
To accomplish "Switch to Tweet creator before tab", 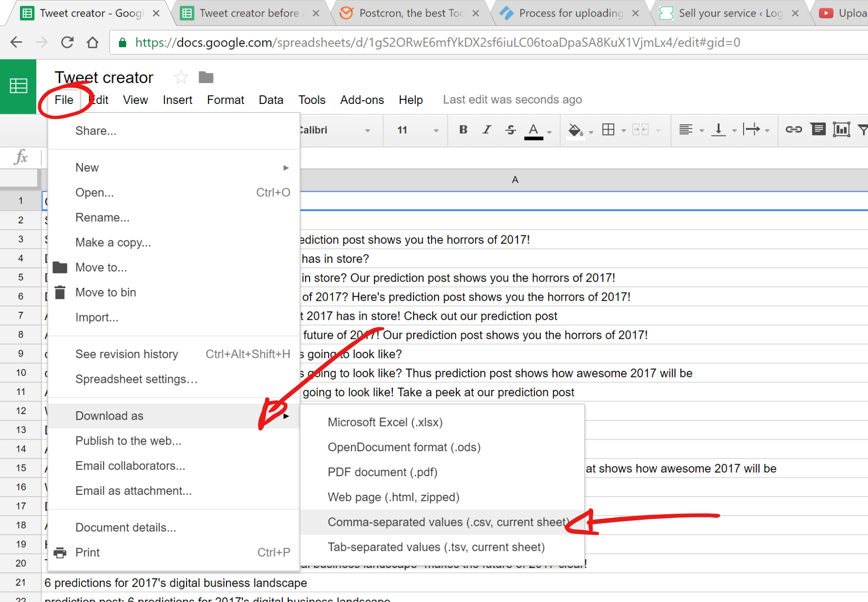I will click(x=249, y=13).
